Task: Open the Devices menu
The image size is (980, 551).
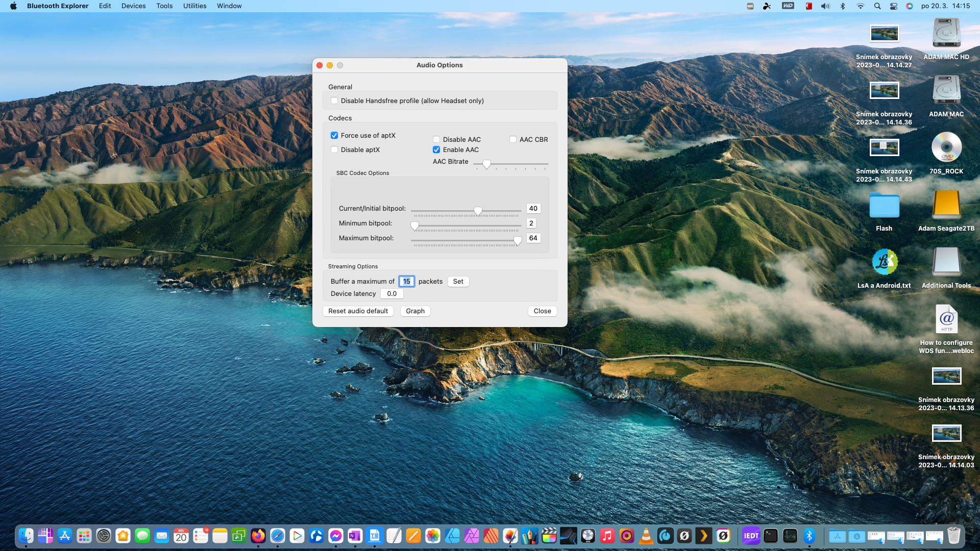Action: [133, 6]
